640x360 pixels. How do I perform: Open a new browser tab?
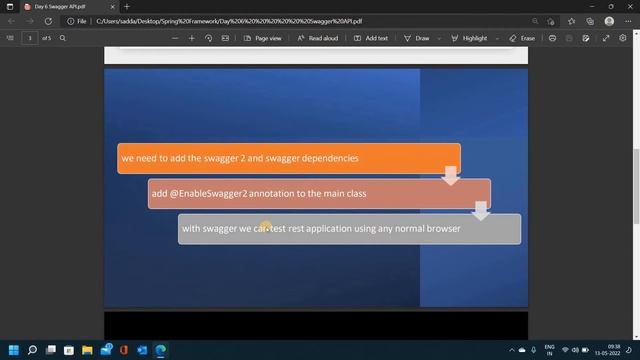[x=127, y=7]
